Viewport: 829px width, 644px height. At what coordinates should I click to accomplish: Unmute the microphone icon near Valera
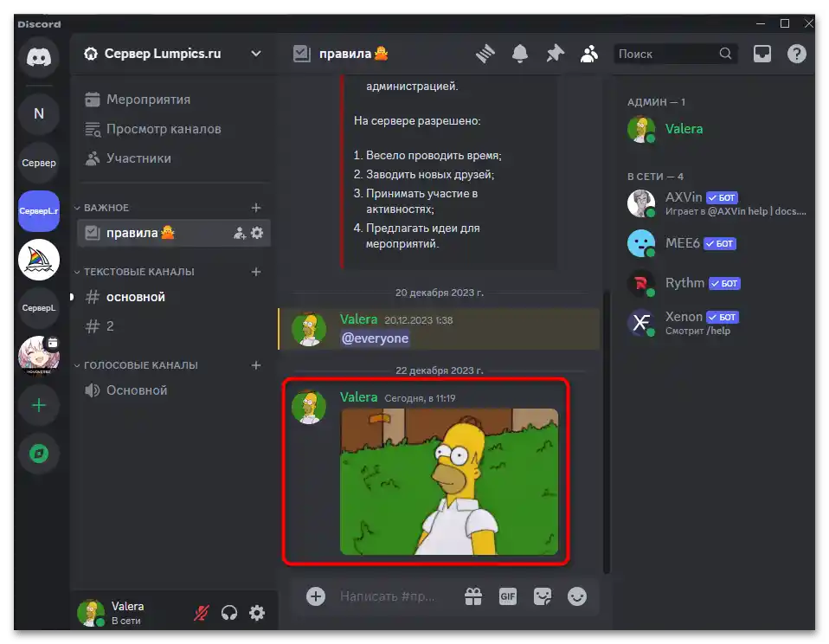[200, 612]
